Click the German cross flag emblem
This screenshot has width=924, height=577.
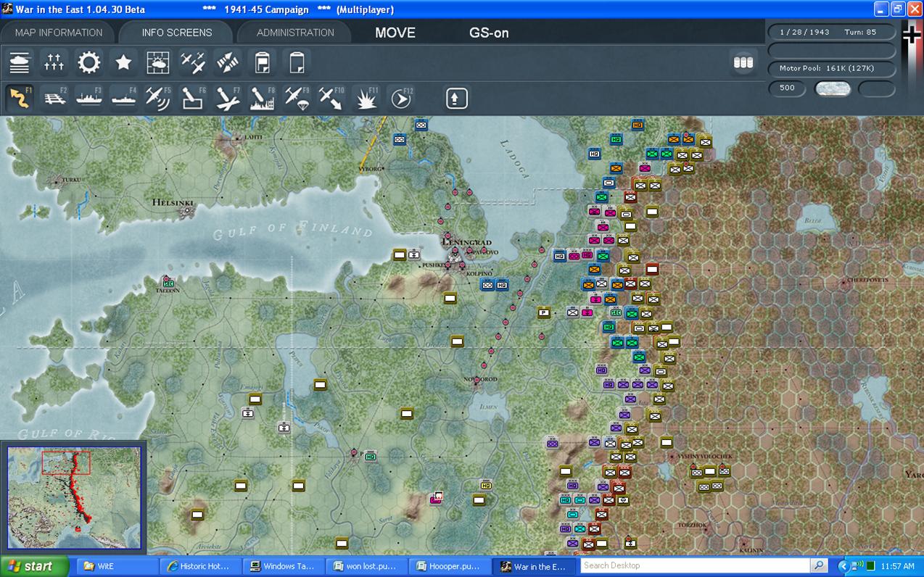pos(912,36)
